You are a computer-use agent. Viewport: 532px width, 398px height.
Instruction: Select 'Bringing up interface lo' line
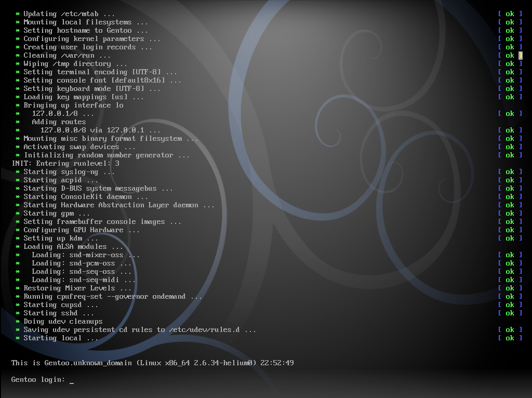(x=73, y=105)
